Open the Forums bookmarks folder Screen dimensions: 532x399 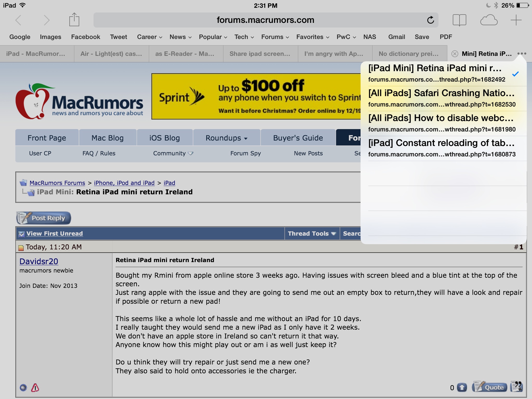[x=275, y=37]
